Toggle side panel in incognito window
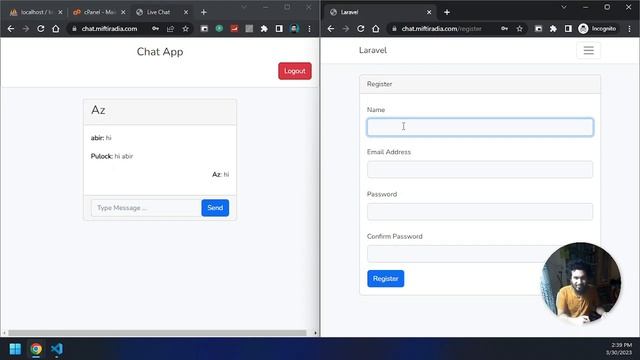 (568, 29)
